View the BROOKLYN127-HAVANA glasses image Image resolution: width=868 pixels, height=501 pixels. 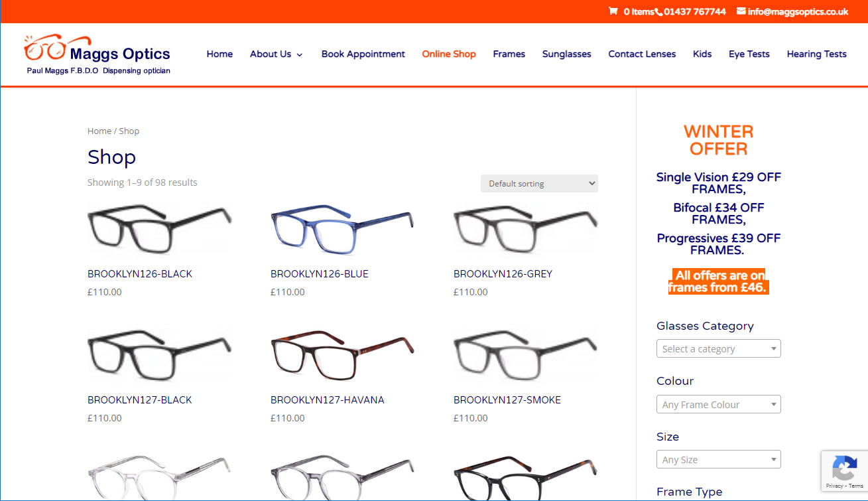point(343,356)
